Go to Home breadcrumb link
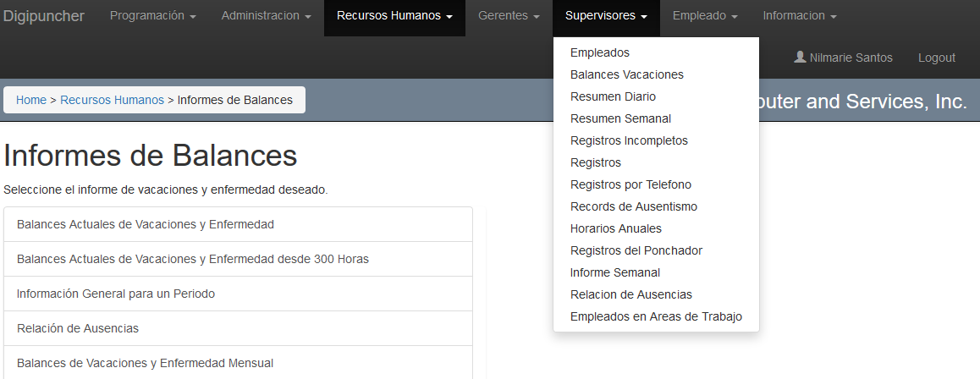Image resolution: width=980 pixels, height=379 pixels. pyautogui.click(x=31, y=100)
